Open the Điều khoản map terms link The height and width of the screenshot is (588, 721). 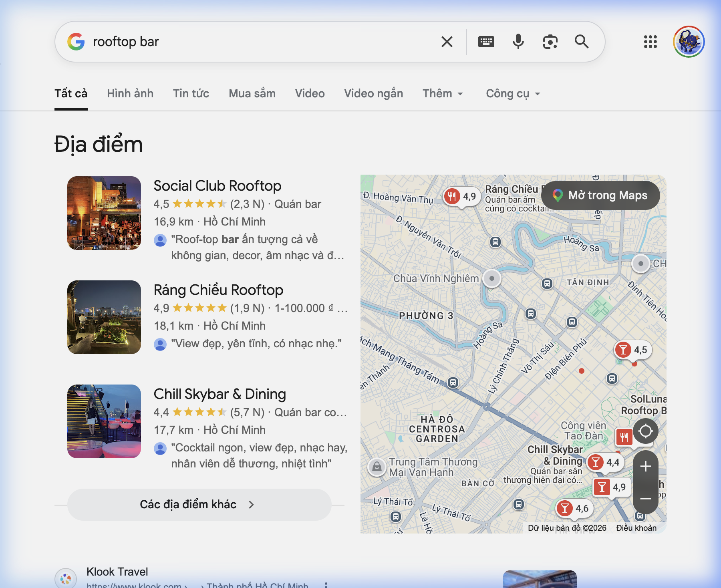[x=636, y=528]
